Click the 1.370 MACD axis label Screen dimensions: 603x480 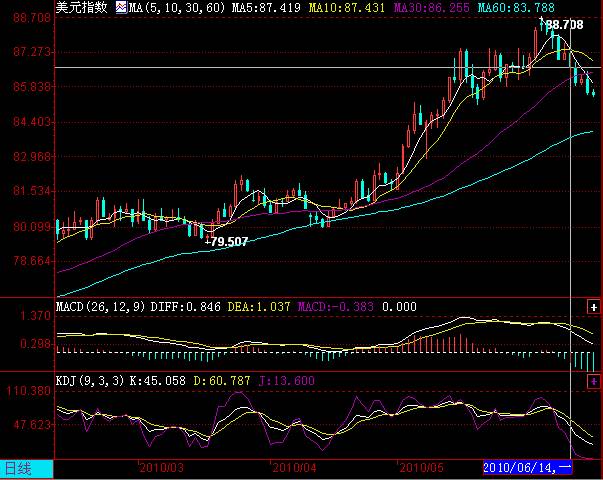pyautogui.click(x=35, y=316)
